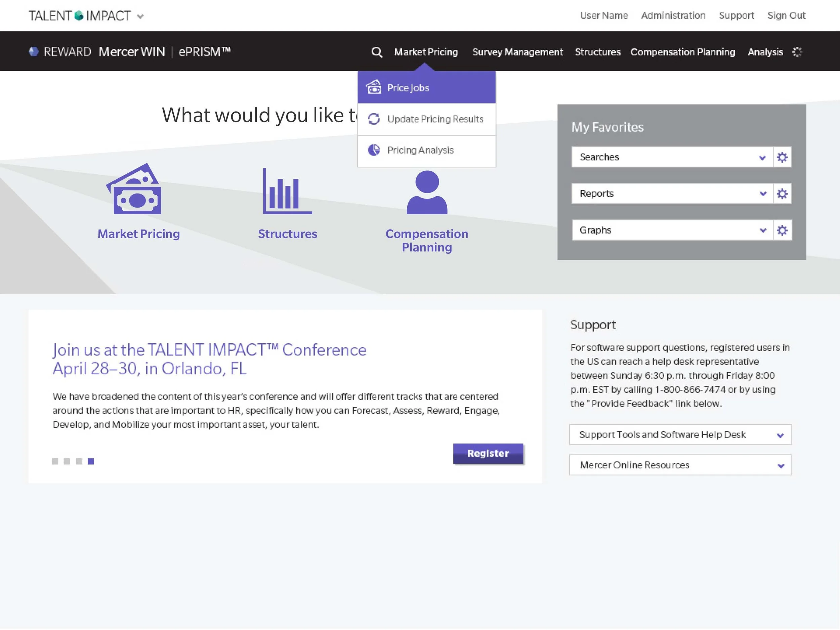The height and width of the screenshot is (630, 840).
Task: Click the Pricing Analysis pie chart icon
Action: 374,150
